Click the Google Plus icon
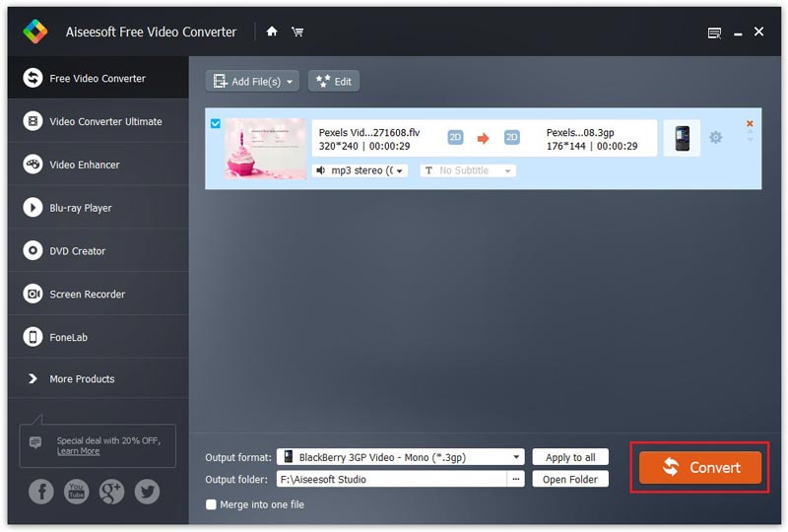The width and height of the screenshot is (788, 532). [111, 492]
